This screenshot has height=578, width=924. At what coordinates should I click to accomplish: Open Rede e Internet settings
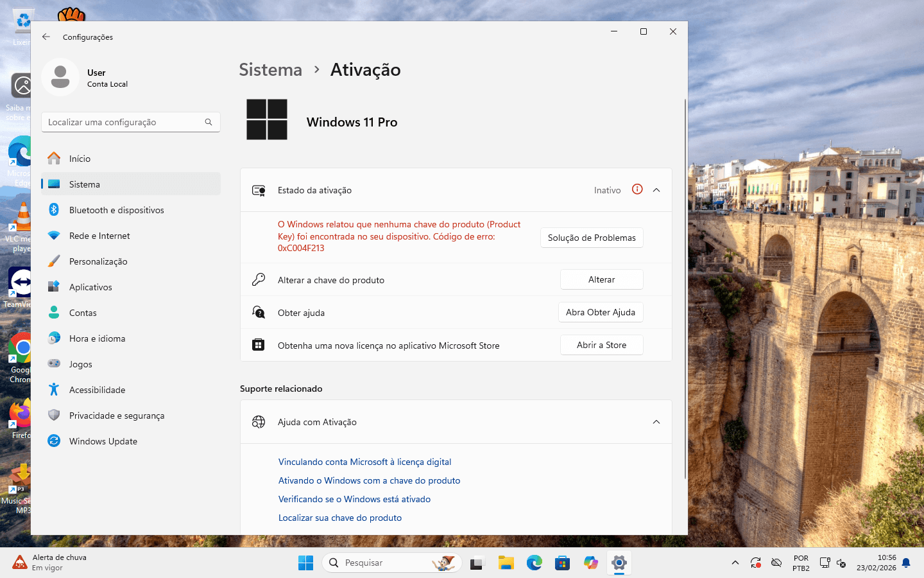[x=131, y=236]
